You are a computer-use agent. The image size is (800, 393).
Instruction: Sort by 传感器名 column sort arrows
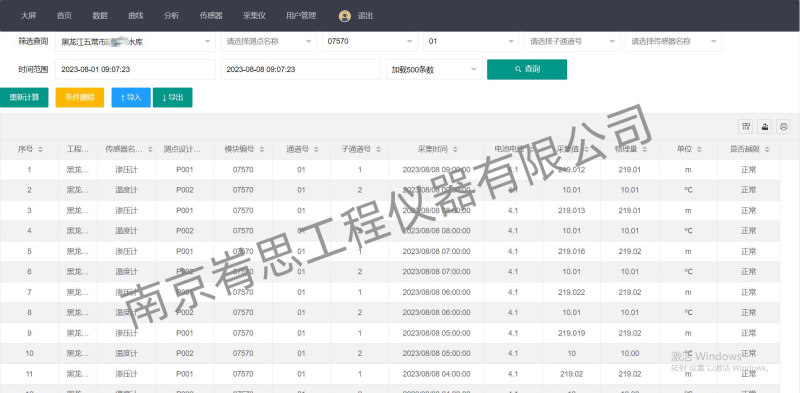click(x=150, y=150)
